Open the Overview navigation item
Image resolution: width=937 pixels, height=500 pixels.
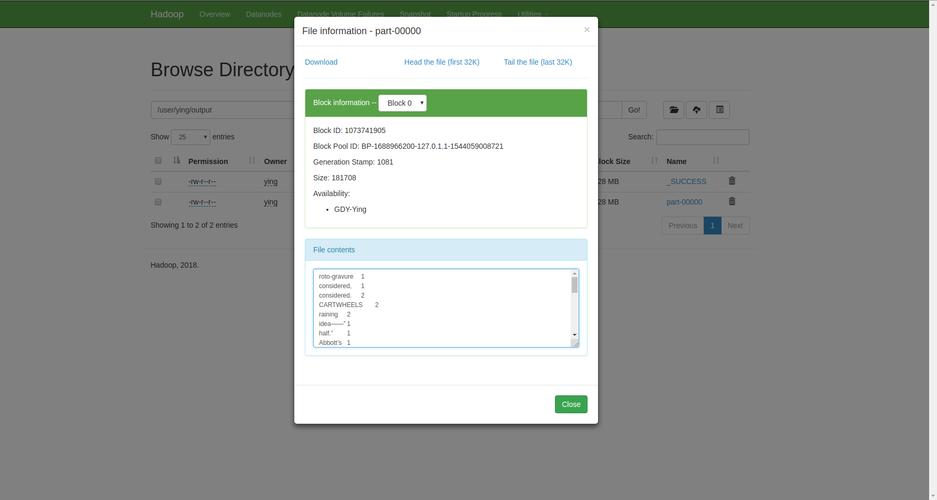[x=214, y=14]
